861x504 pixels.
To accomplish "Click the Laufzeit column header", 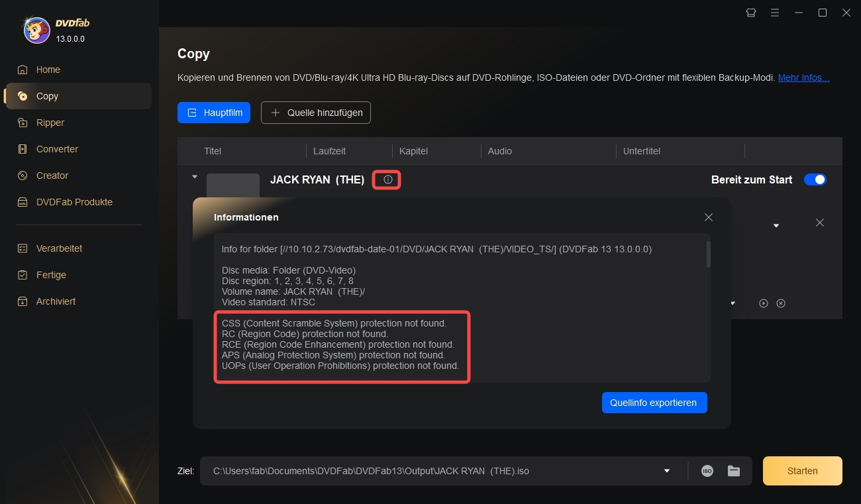I will pos(330,151).
